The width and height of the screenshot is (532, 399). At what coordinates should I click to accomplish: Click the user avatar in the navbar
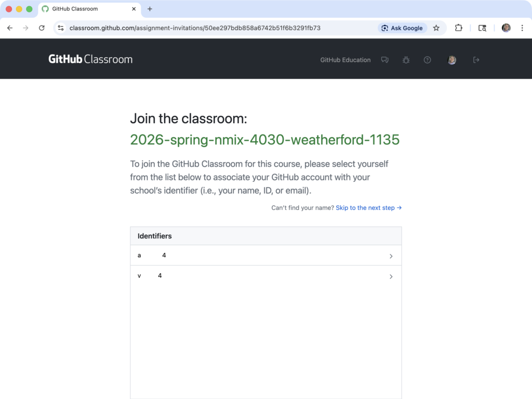451,60
